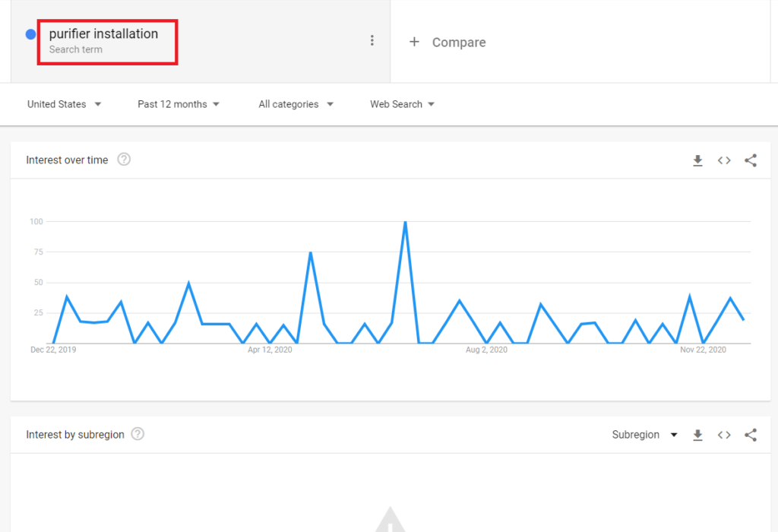The width and height of the screenshot is (778, 532).
Task: Click the Compare button to add a term
Action: [458, 43]
